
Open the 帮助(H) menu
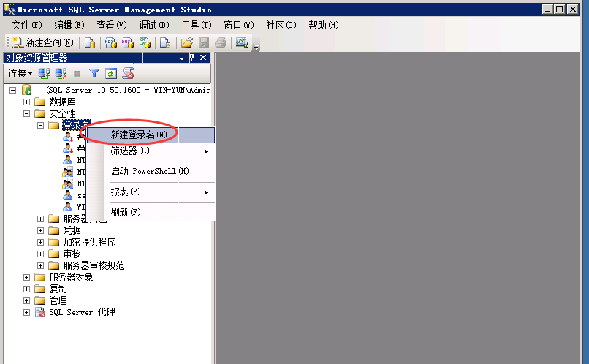coord(324,25)
